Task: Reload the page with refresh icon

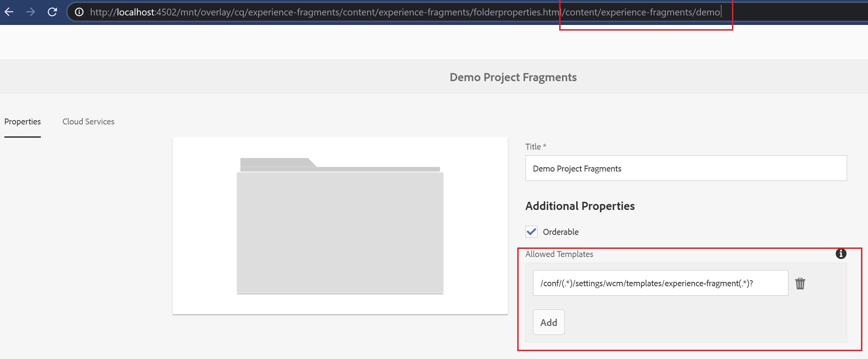Action: tap(52, 12)
